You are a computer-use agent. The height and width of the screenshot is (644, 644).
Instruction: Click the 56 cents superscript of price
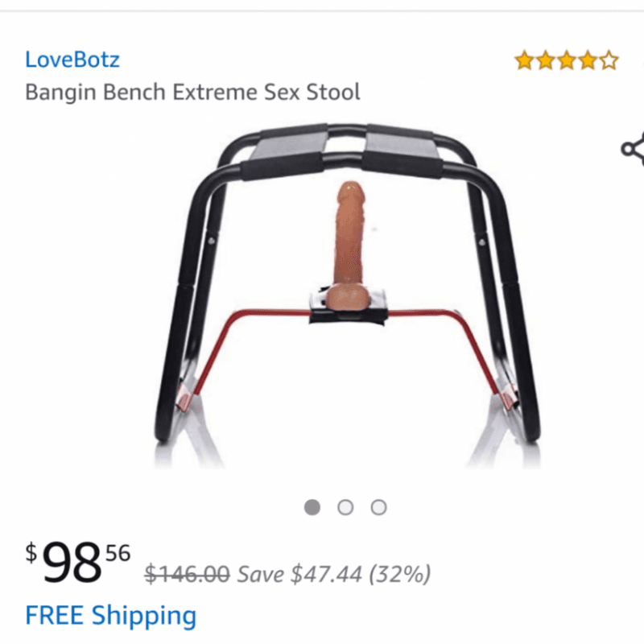tap(118, 553)
